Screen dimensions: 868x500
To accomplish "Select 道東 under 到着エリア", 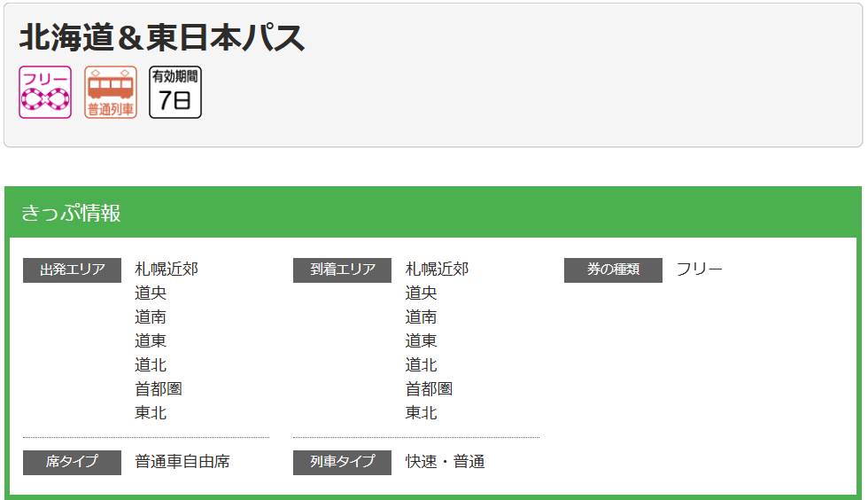I will click(x=422, y=341).
